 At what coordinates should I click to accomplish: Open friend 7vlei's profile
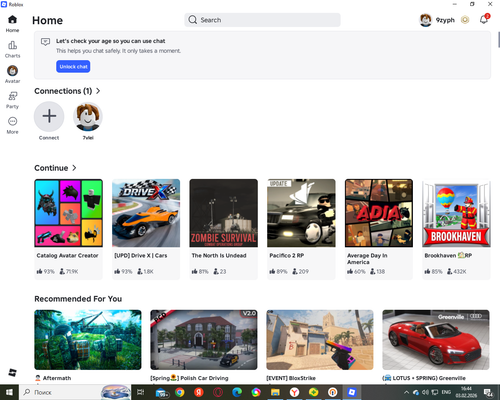[x=88, y=117]
